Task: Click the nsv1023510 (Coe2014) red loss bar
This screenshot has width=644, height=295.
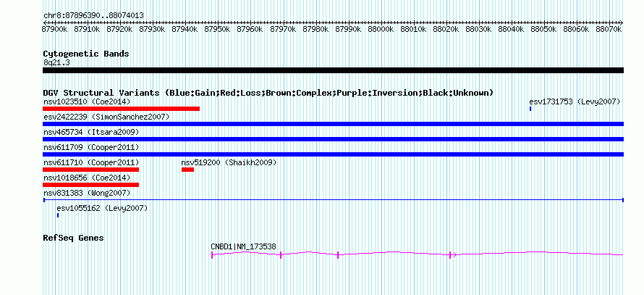Action: point(121,109)
